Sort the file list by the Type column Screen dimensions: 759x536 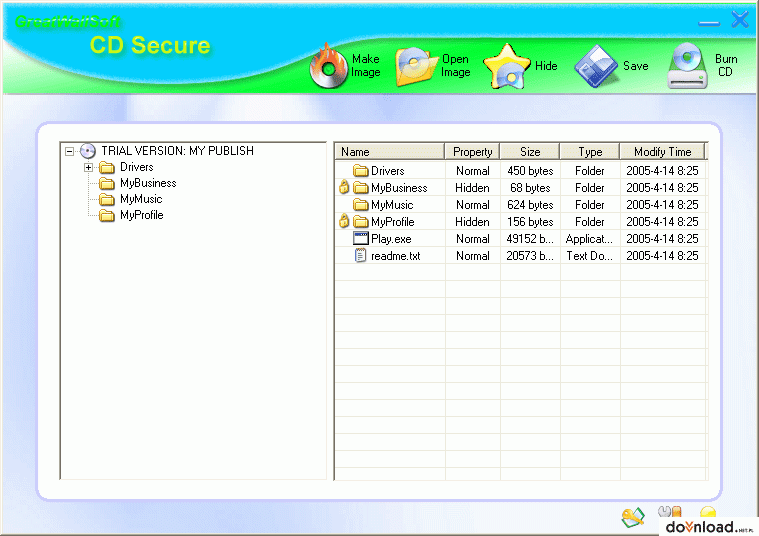pos(590,152)
